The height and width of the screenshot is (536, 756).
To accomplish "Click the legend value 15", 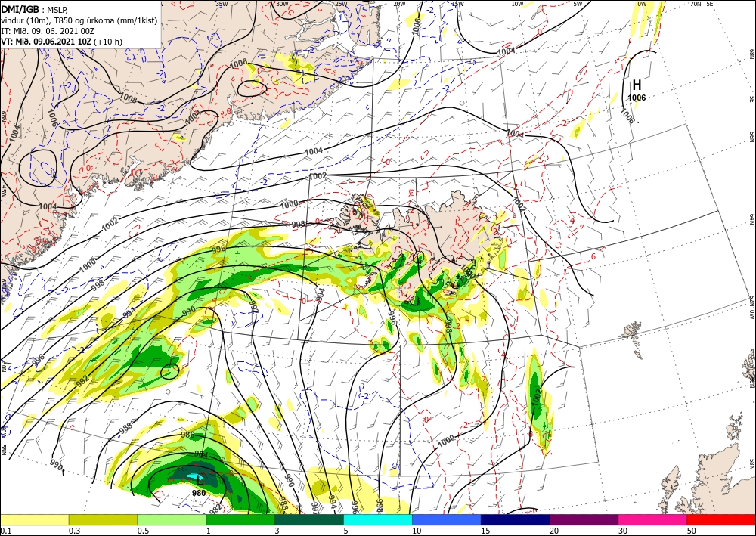I will coord(485,530).
